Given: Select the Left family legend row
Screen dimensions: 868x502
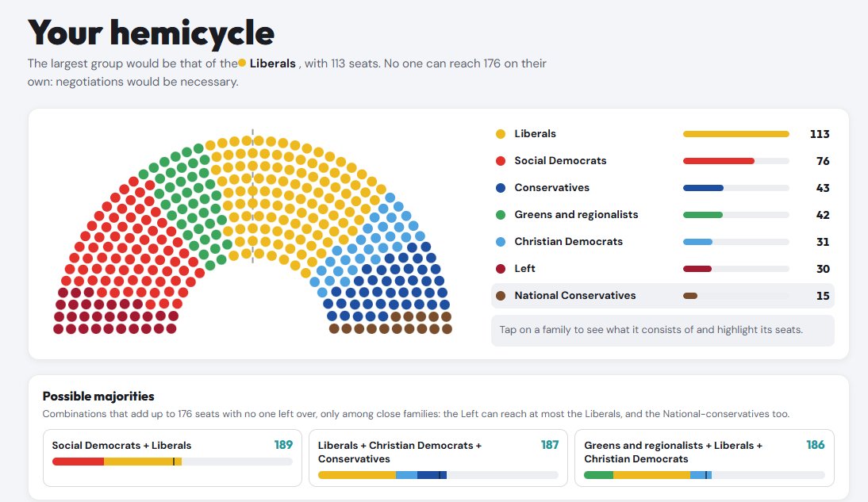Looking at the screenshot, I should click(663, 269).
